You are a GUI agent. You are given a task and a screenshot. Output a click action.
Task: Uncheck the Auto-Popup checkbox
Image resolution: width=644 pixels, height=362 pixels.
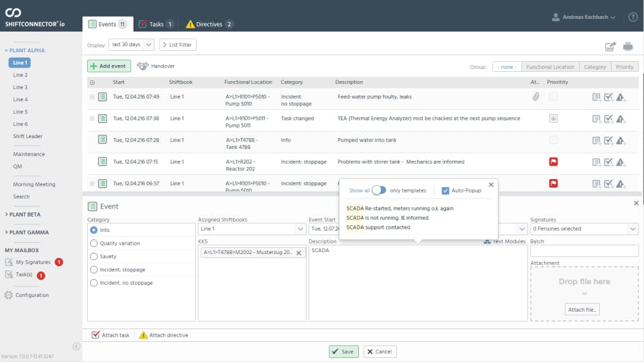click(445, 190)
